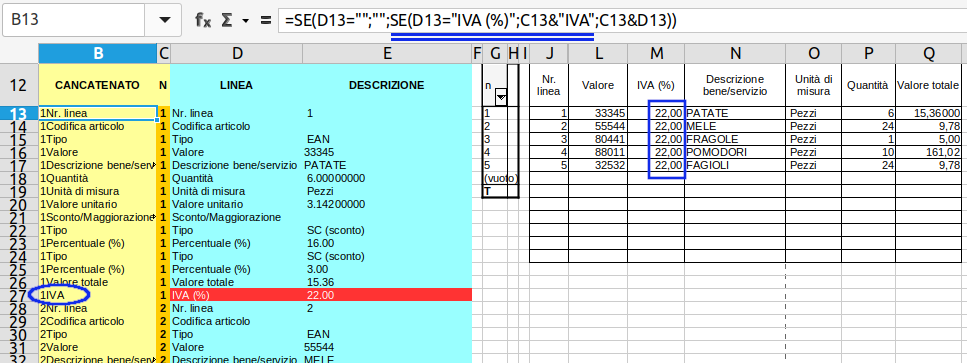Viewport: 967px width, 363px height.
Task: Click the Unità di misura header cell
Action: click(x=814, y=85)
